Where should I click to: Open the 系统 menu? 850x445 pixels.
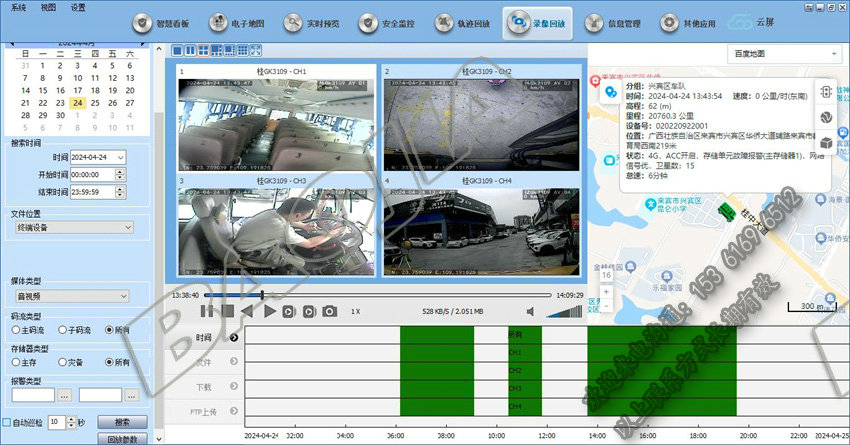click(19, 7)
